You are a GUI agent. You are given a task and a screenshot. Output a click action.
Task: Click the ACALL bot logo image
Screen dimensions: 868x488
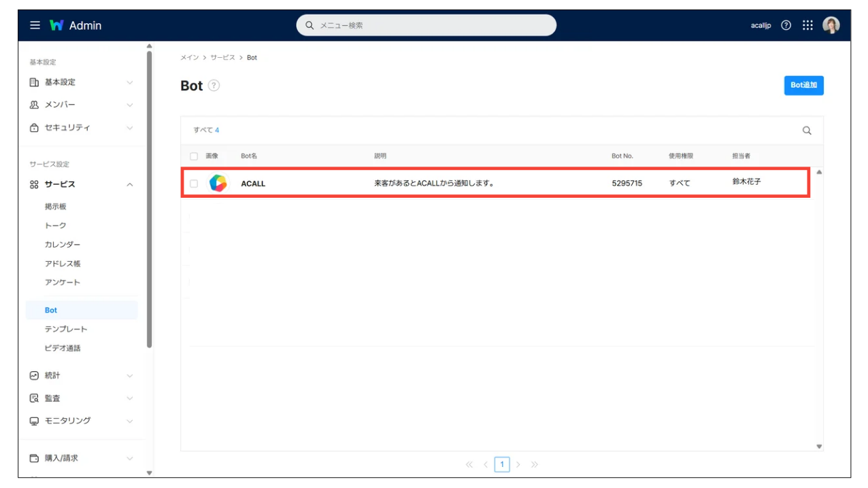pyautogui.click(x=218, y=183)
